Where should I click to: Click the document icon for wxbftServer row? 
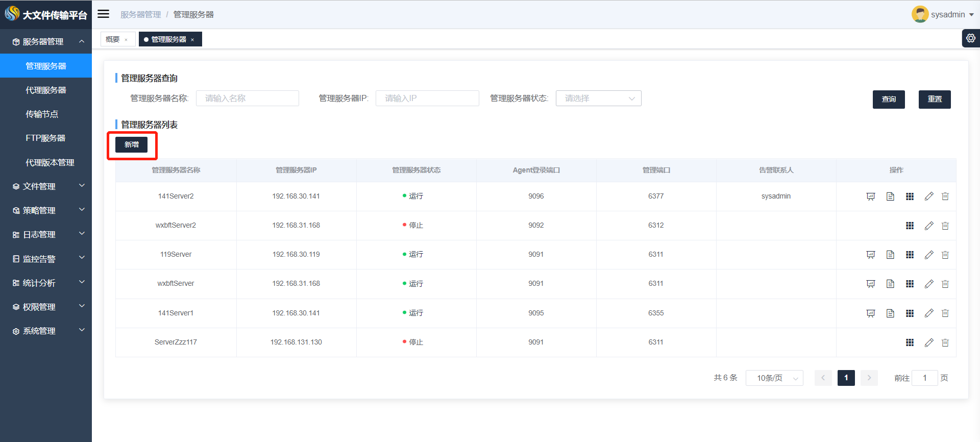[x=890, y=284]
